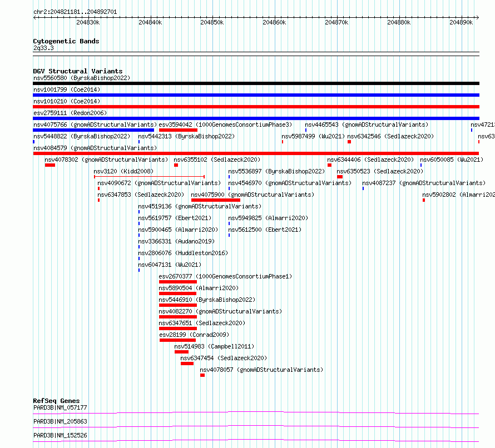Image resolution: width=495 pixels, height=448 pixels.
Task: Open nsv2806076 (Huddleston2016) variant
Action: 183,253
